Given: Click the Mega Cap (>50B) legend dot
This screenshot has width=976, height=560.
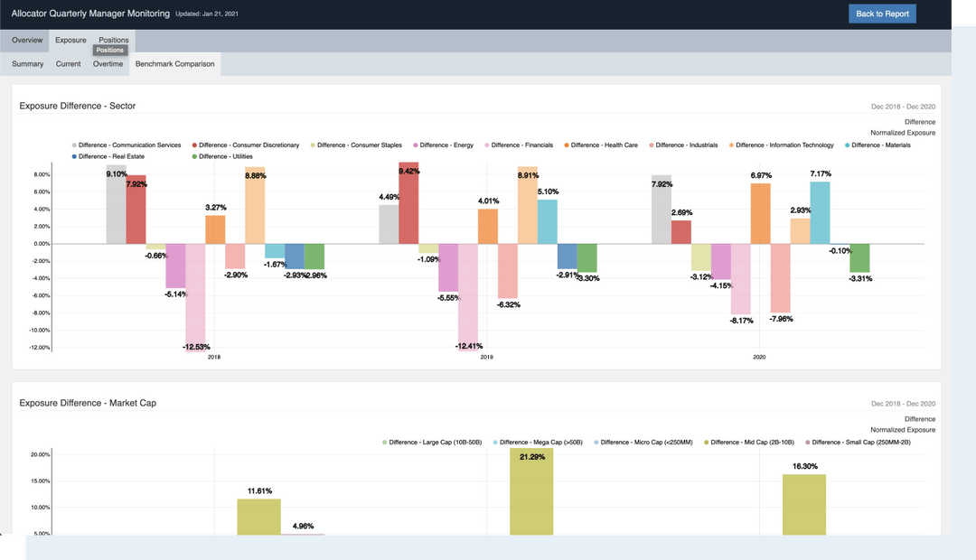Looking at the screenshot, I should [x=495, y=442].
